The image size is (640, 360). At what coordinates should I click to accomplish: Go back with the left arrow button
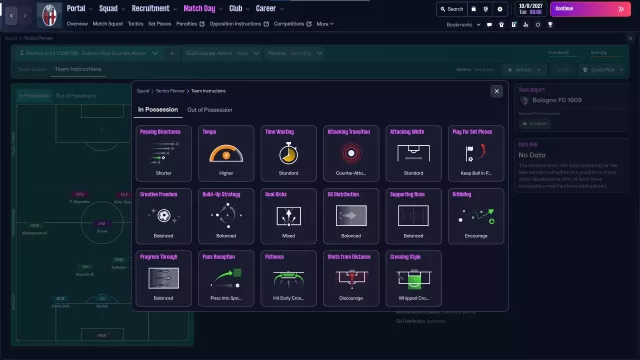tap(11, 16)
